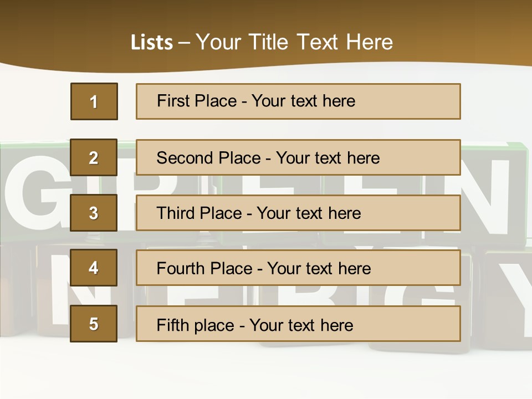
Task: Select the number 5 square
Action: coord(94,324)
